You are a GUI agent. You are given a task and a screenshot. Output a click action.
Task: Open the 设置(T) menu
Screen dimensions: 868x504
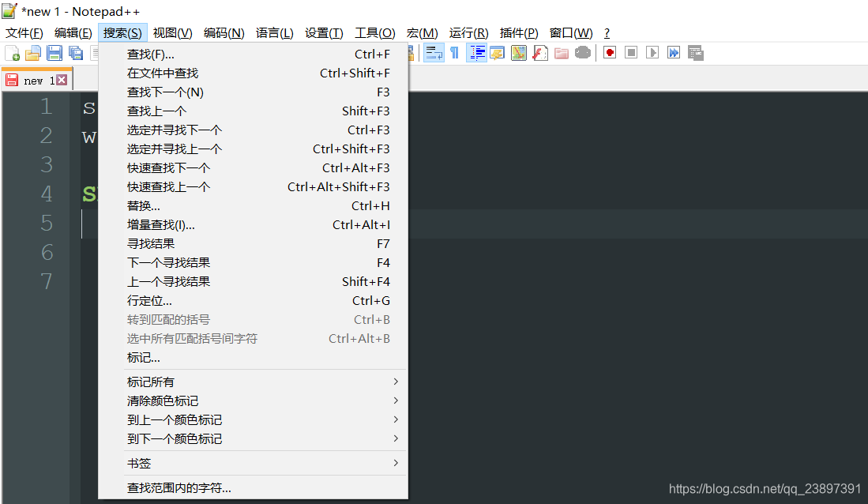tap(324, 33)
